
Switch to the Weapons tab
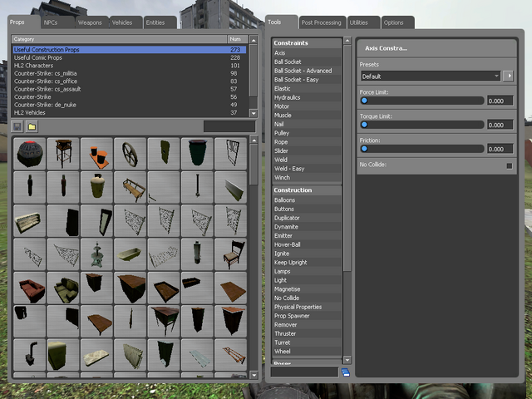click(92, 22)
